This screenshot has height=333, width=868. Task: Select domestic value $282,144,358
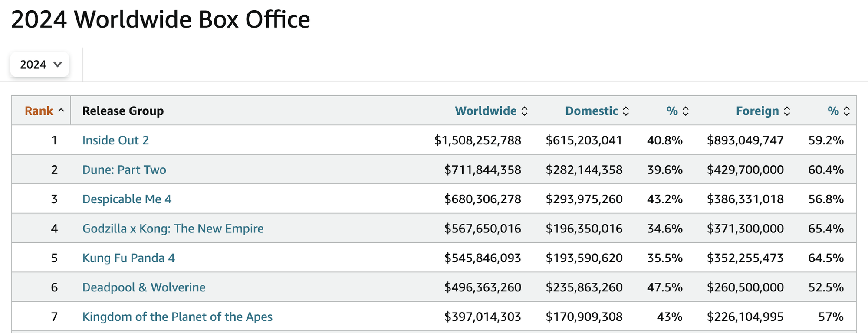point(584,170)
